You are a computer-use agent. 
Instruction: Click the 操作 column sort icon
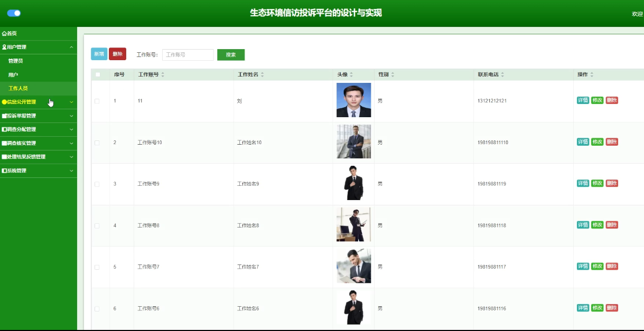pos(592,75)
